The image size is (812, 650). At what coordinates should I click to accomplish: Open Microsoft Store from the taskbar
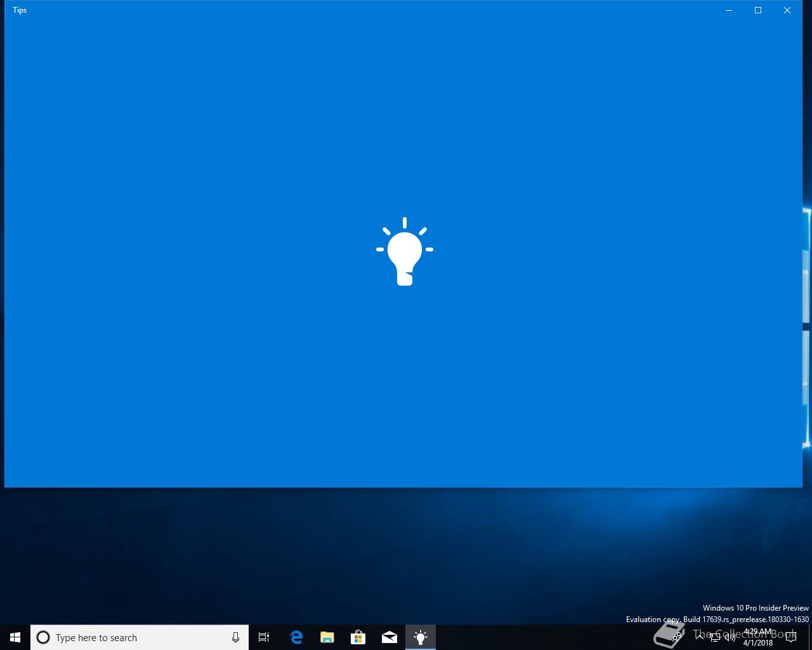(358, 637)
